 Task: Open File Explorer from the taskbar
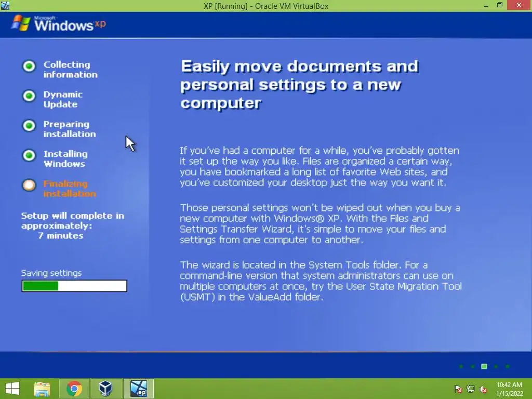coord(42,389)
